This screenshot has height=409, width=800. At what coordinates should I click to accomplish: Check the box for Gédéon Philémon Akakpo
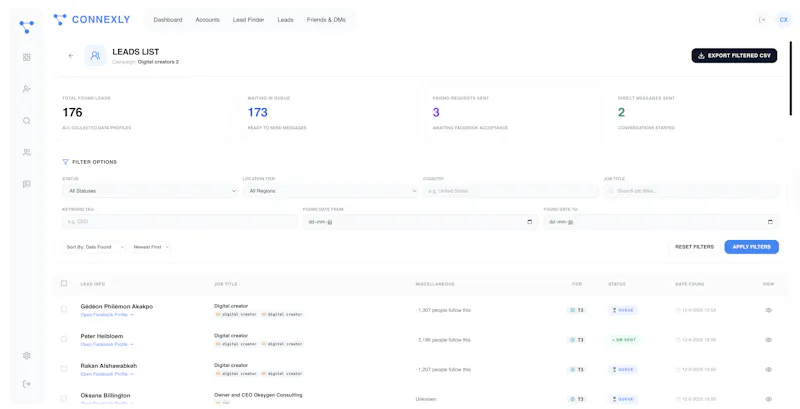click(x=64, y=309)
